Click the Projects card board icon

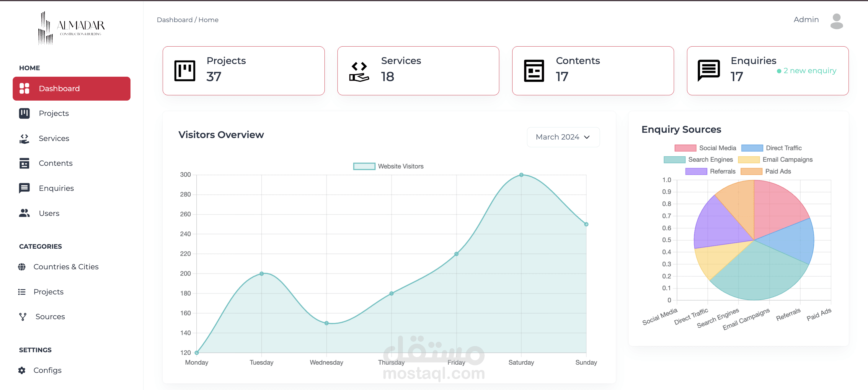point(185,71)
